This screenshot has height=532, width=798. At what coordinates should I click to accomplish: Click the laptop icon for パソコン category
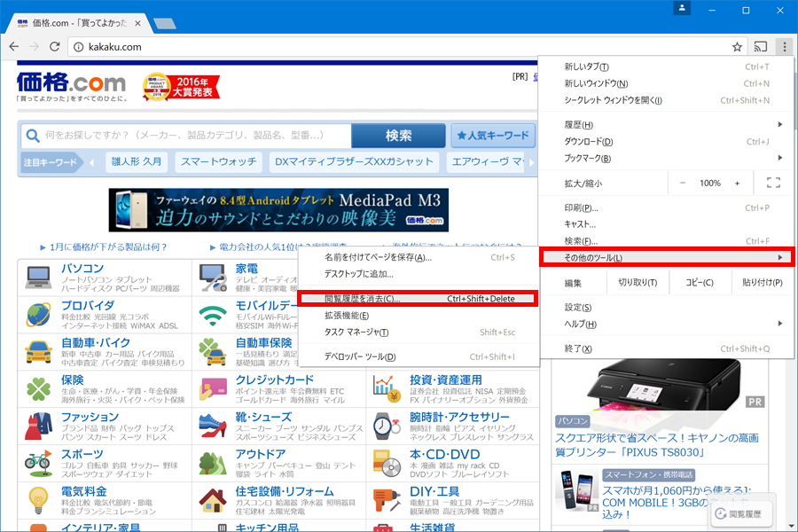click(x=39, y=277)
